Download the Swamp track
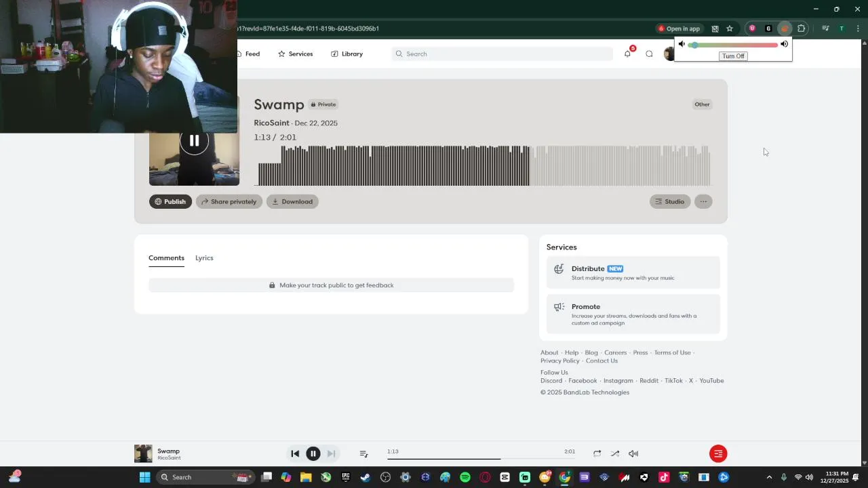The image size is (868, 488). pos(292,201)
